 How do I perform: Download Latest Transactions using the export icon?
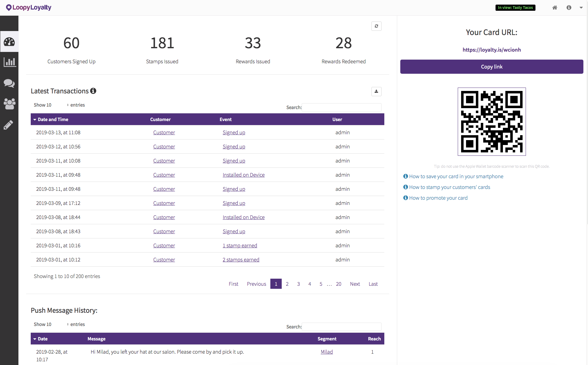point(376,91)
